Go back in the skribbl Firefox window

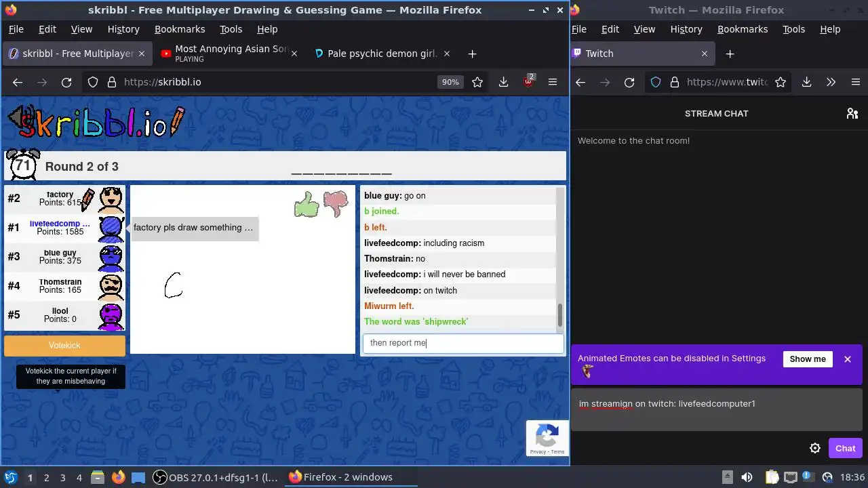pos(18,82)
